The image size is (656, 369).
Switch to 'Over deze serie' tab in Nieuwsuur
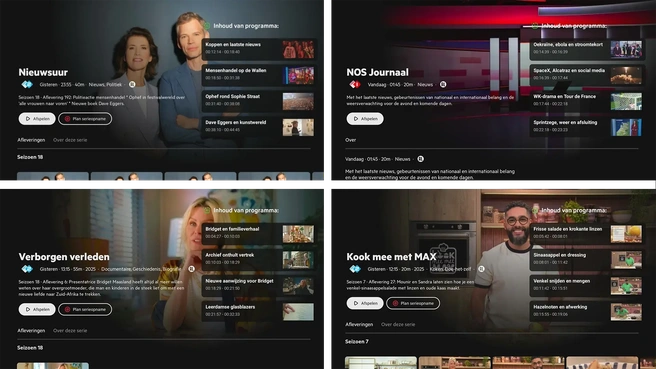click(x=70, y=140)
